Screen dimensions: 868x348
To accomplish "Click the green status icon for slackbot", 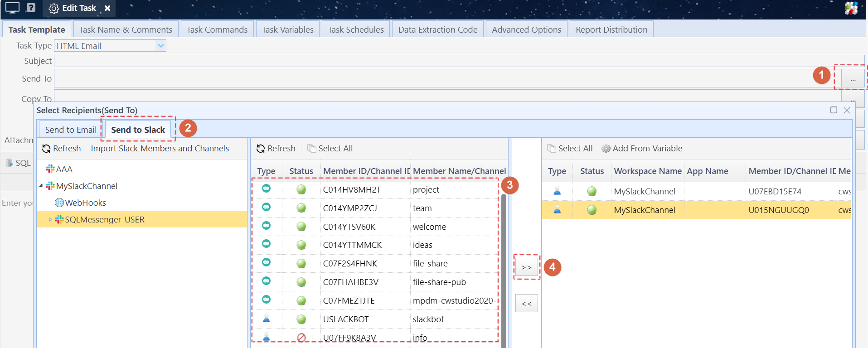I will click(301, 319).
